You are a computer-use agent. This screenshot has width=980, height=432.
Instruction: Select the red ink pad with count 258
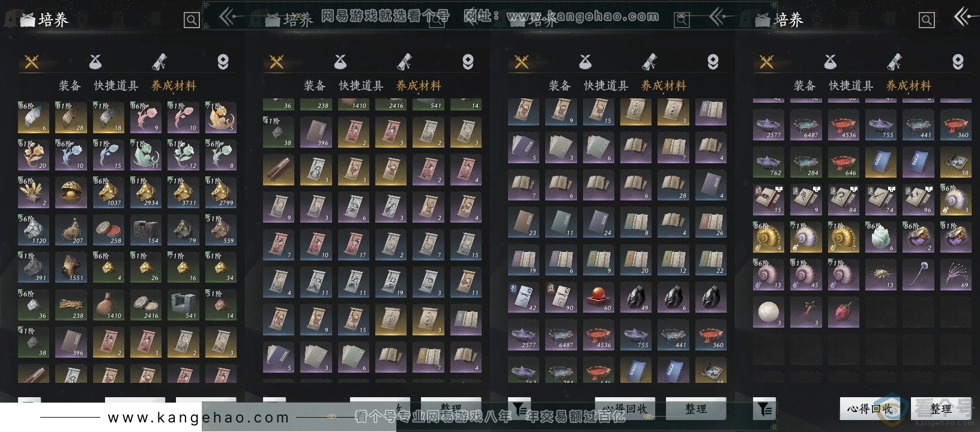(109, 230)
